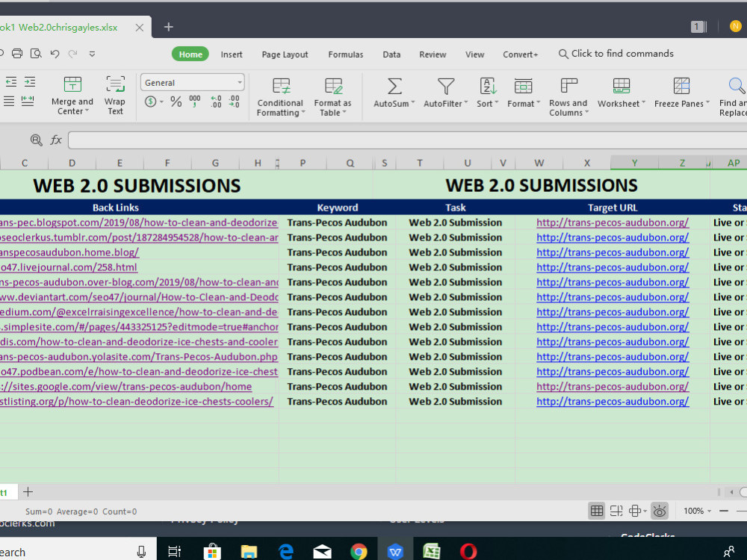Screen dimensions: 747x560
Task: Open the Data tab
Action: point(391,55)
